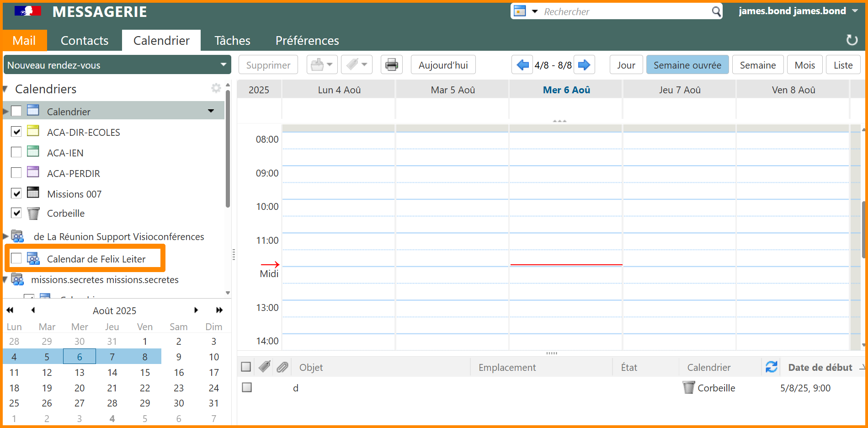The height and width of the screenshot is (428, 868).
Task: Switch to the Contacts tab
Action: coord(85,41)
